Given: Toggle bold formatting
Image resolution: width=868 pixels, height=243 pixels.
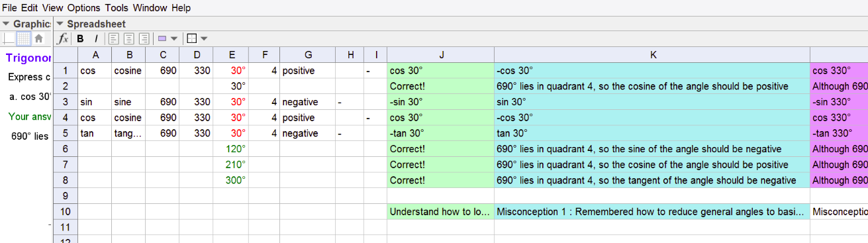Looking at the screenshot, I should point(80,38).
